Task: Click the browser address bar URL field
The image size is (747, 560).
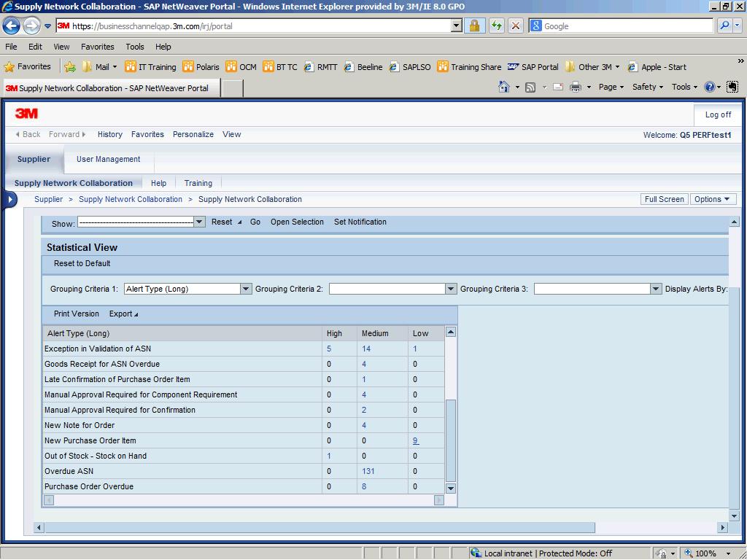Action: 253,26
